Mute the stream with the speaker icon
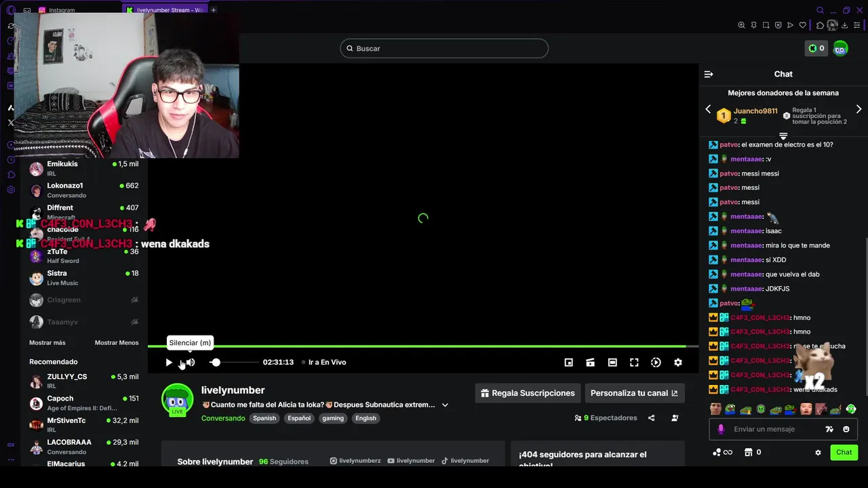Image resolution: width=868 pixels, height=488 pixels. pyautogui.click(x=191, y=363)
